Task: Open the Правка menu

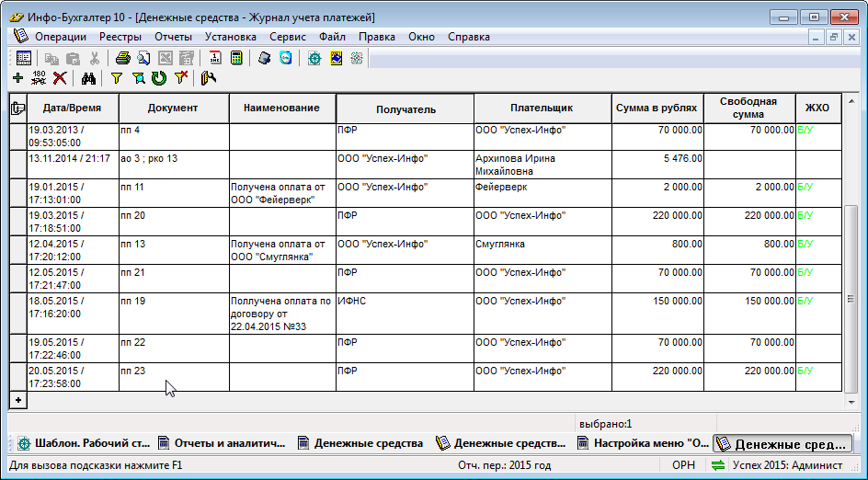Action: click(x=377, y=37)
